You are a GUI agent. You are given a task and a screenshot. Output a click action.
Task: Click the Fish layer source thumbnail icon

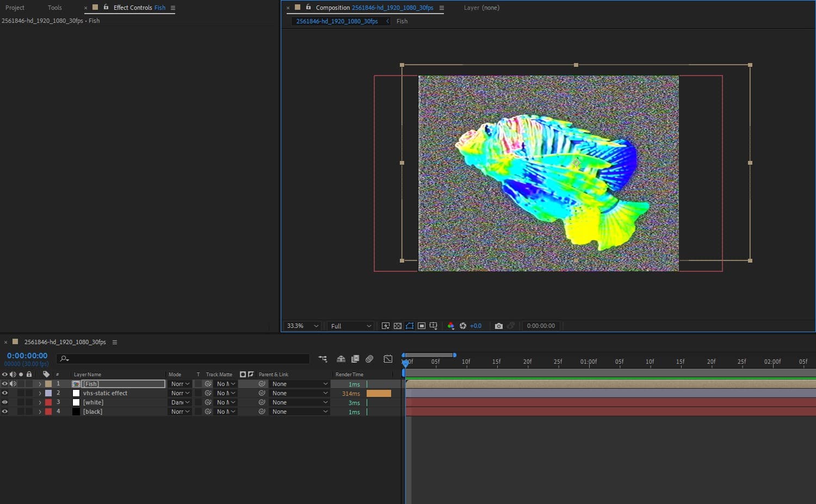coord(76,384)
